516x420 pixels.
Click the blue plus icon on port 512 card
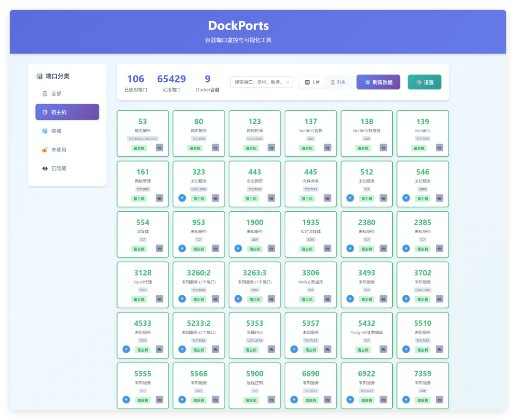pos(350,198)
